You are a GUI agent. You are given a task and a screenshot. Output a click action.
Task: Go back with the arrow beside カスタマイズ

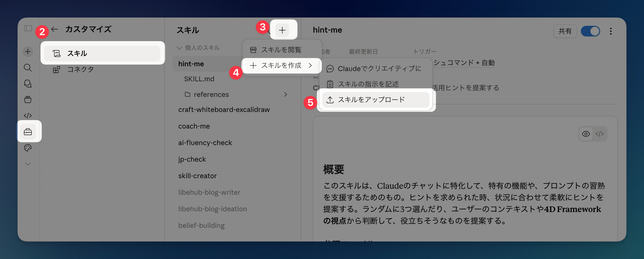(55, 29)
